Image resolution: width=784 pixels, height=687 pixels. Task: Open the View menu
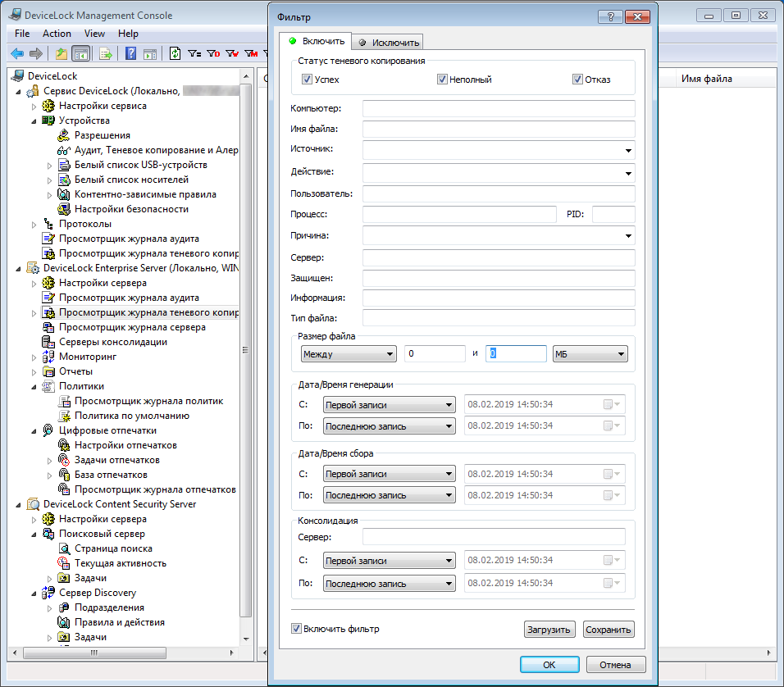tap(94, 34)
